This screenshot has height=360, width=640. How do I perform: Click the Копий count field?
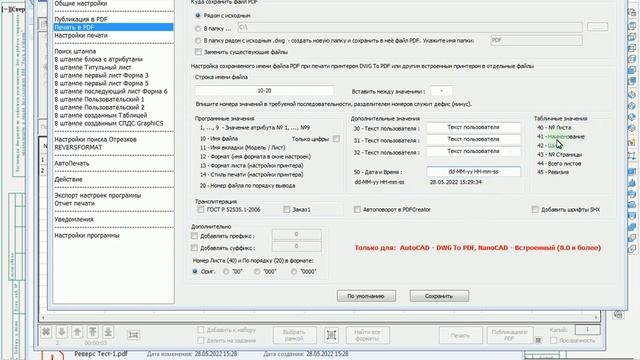coord(587,329)
